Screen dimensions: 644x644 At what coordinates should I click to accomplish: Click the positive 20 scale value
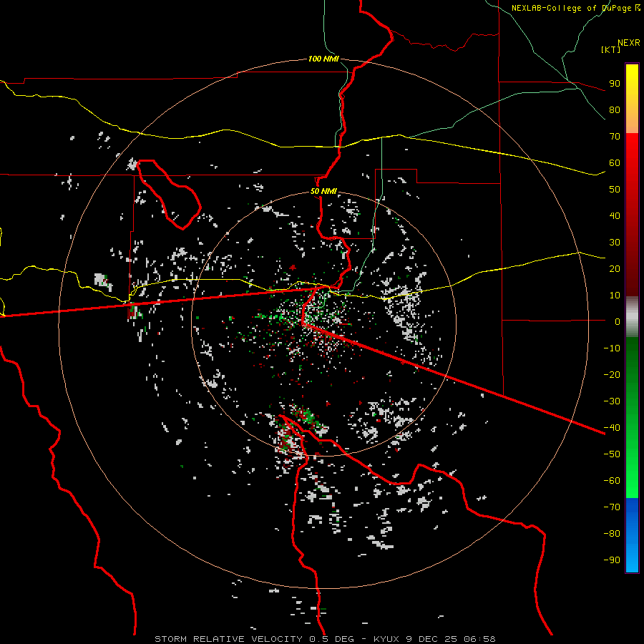615,269
